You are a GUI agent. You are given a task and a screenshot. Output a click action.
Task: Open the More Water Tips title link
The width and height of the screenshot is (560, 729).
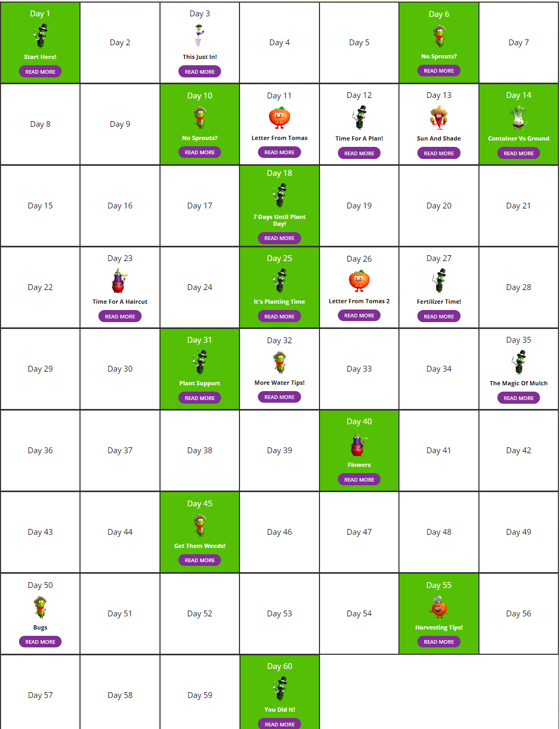(279, 383)
